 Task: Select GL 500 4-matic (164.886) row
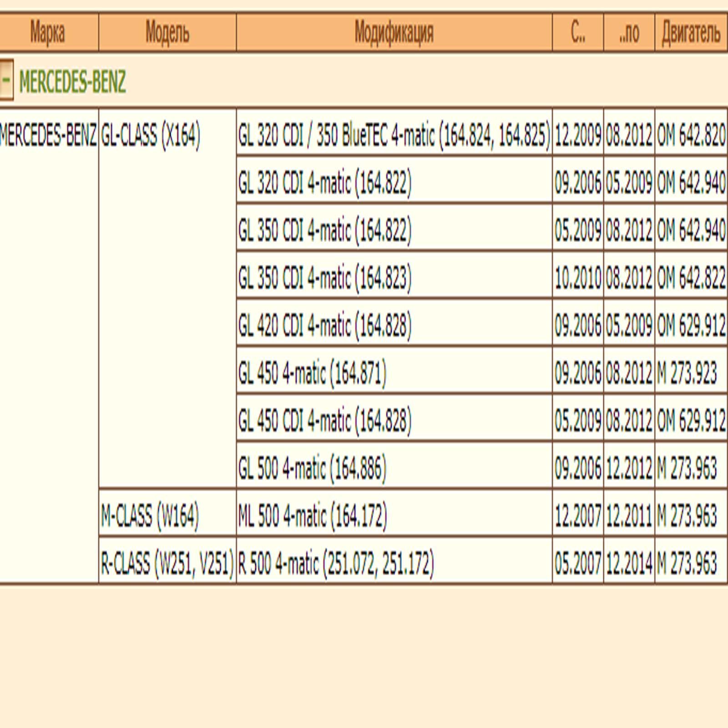(x=312, y=468)
